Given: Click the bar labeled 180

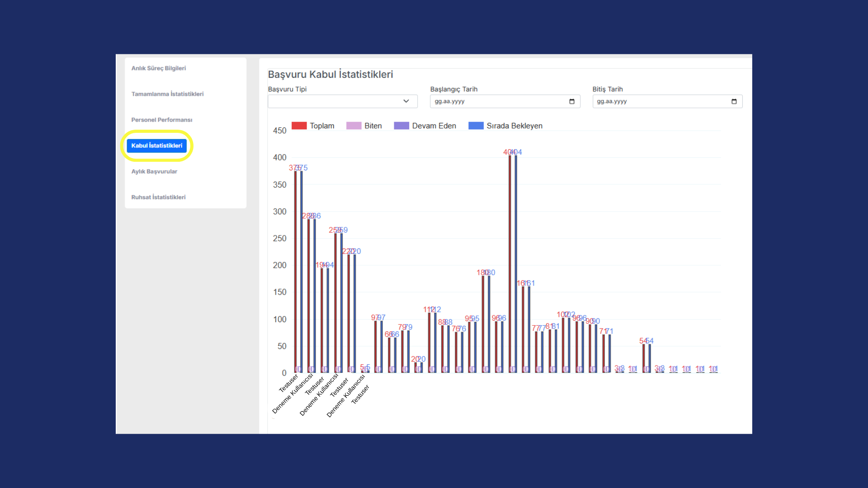Looking at the screenshot, I should 483,324.
